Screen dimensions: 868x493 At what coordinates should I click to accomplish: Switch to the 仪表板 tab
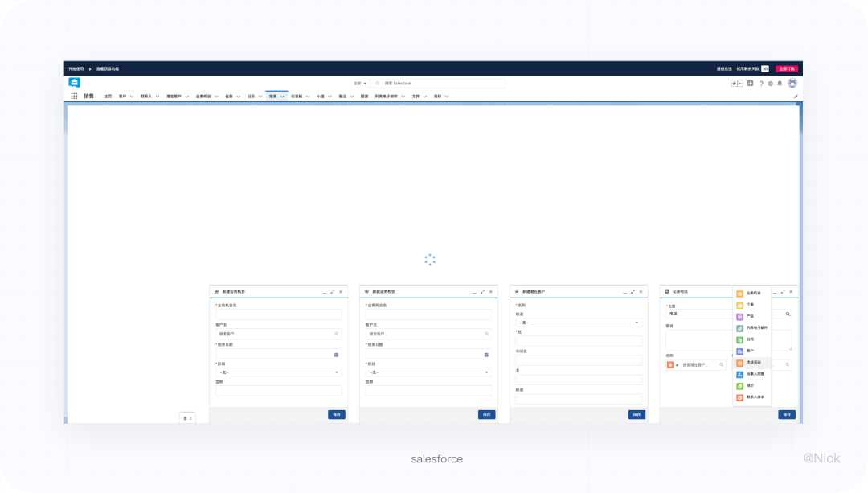coord(297,97)
